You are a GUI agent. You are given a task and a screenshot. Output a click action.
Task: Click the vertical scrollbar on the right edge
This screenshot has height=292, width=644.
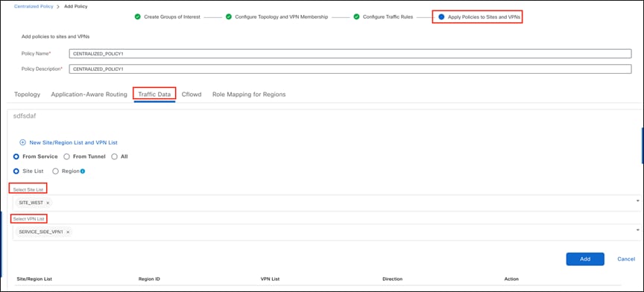pyautogui.click(x=643, y=145)
